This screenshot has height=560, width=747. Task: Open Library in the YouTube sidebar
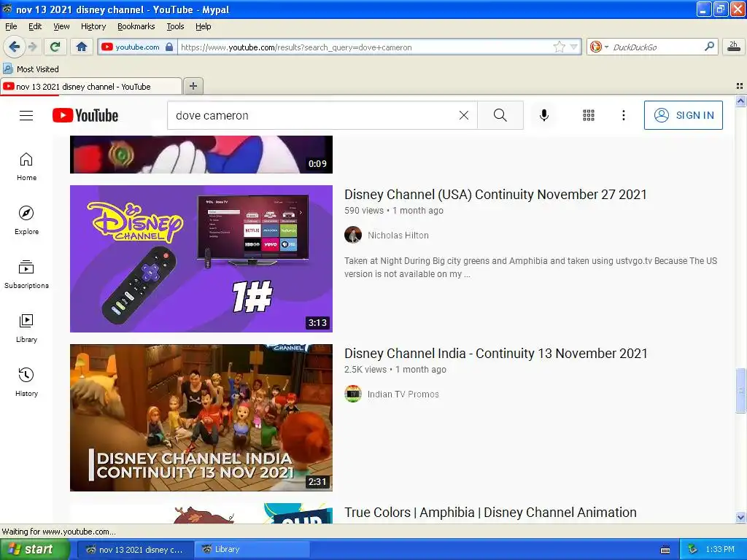(26, 329)
